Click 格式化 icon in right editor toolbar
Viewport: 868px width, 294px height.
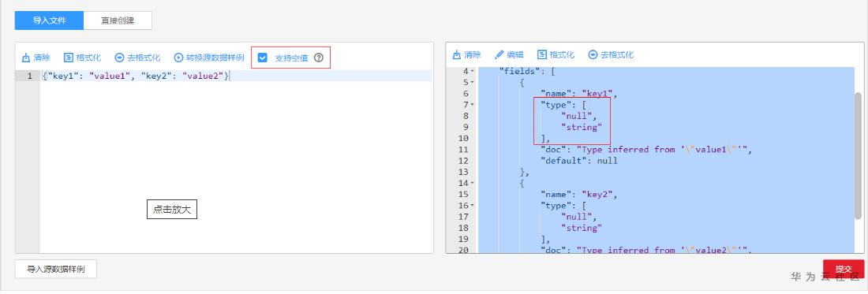coord(542,54)
